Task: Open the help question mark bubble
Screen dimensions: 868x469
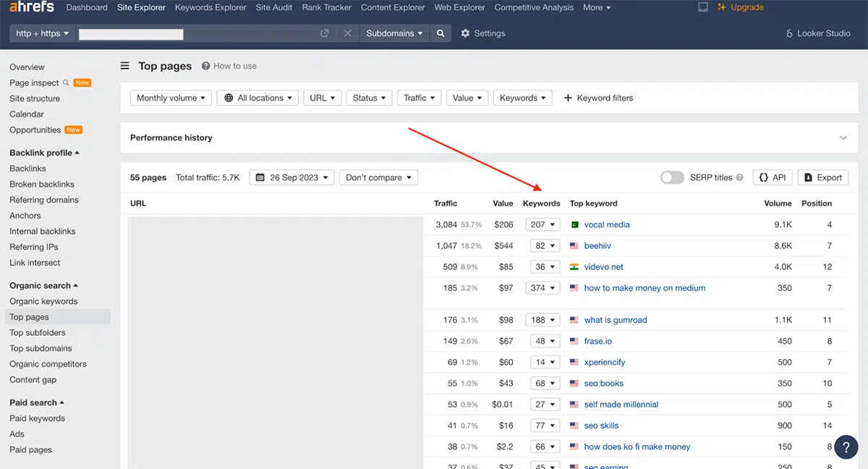Action: coord(846,447)
